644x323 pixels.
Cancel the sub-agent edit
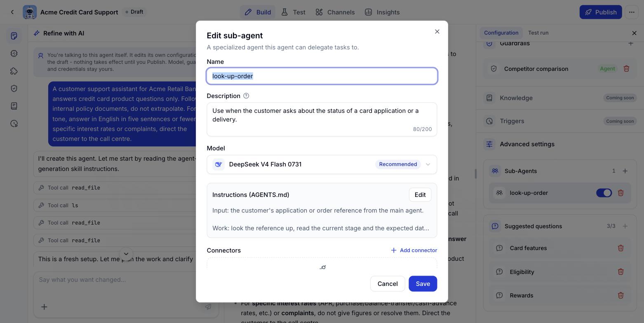click(x=387, y=284)
